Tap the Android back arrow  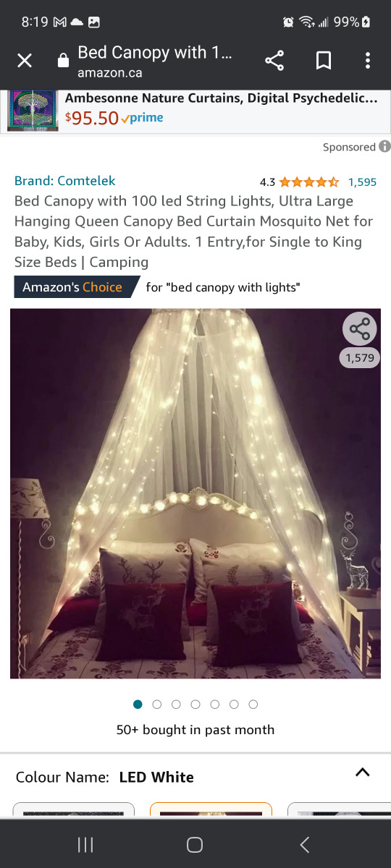click(x=305, y=844)
